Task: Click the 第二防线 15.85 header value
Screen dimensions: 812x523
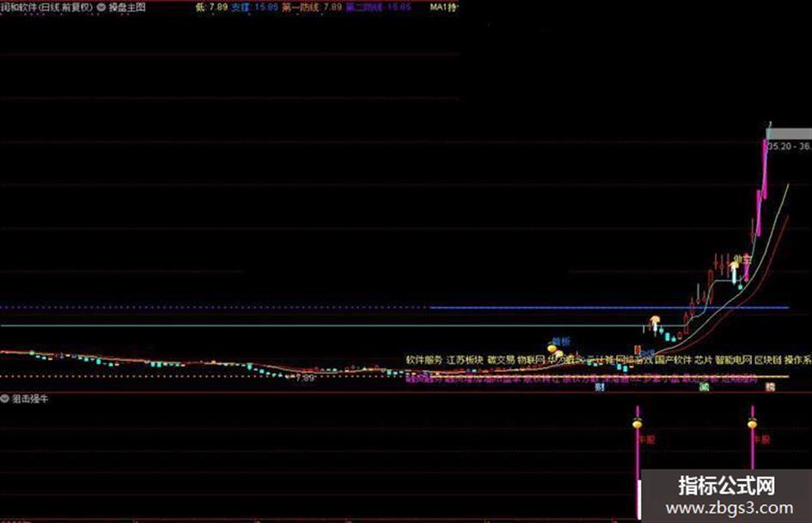Action: pyautogui.click(x=379, y=7)
